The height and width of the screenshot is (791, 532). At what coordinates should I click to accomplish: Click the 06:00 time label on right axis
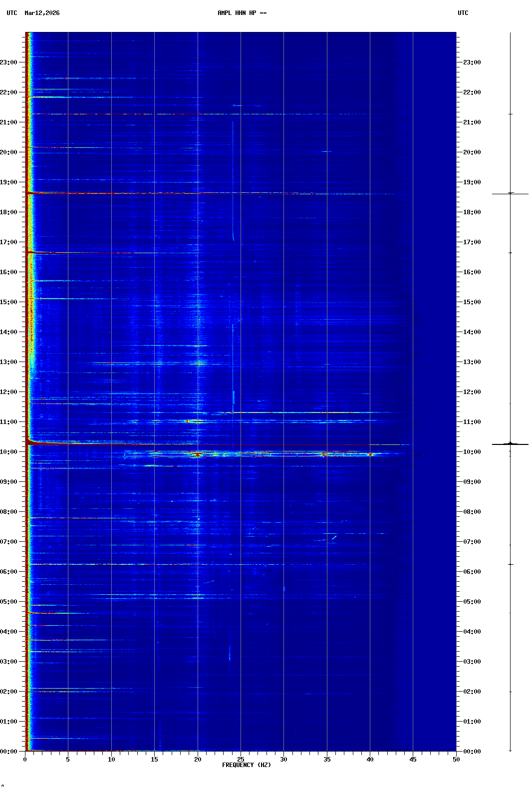click(x=472, y=572)
